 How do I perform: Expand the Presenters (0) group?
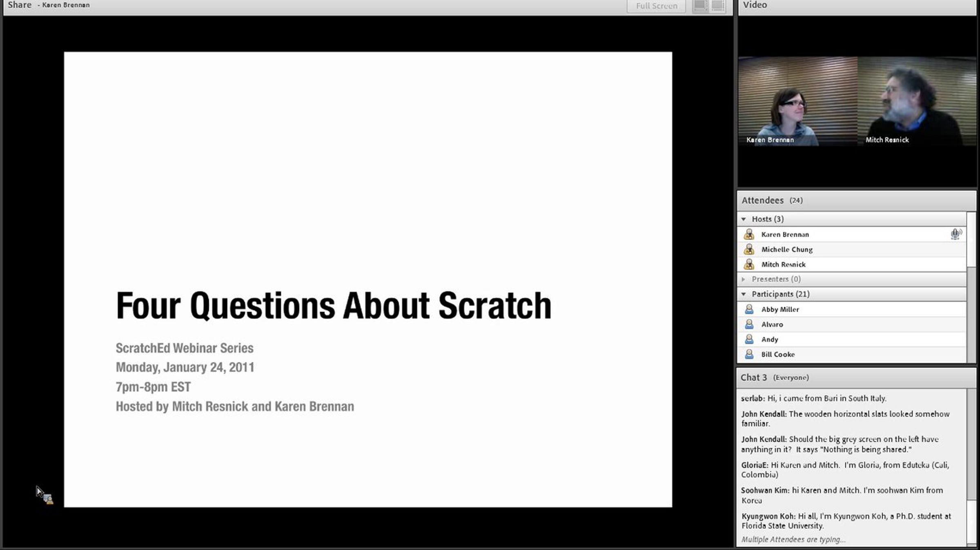click(744, 279)
